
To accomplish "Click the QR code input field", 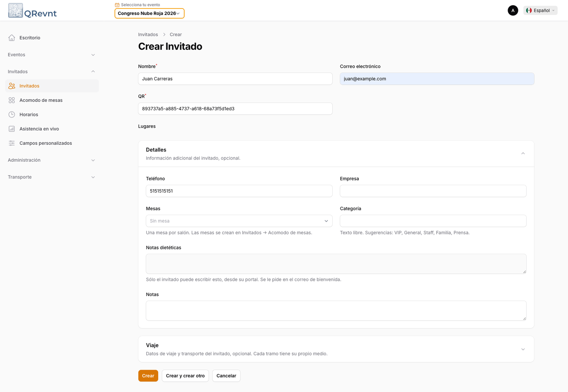I will click(x=235, y=109).
